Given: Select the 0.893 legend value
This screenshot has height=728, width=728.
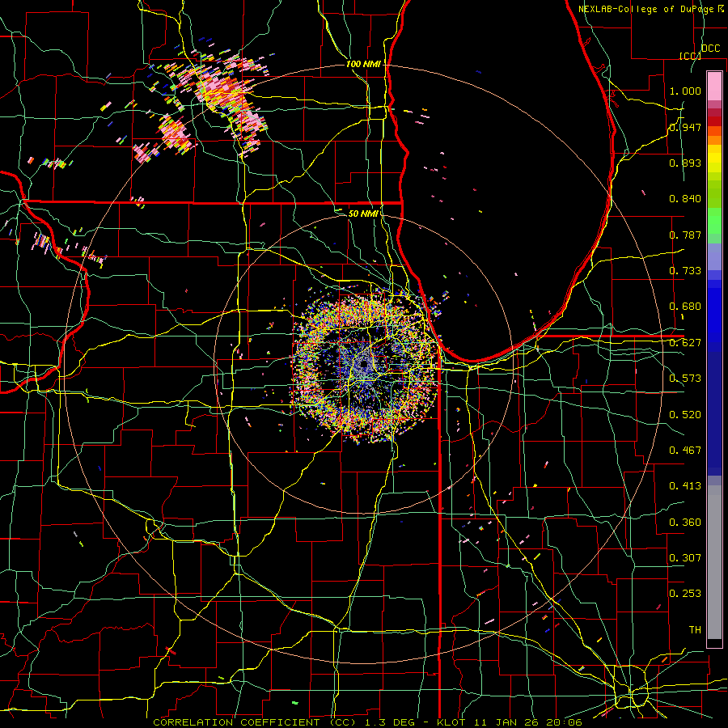Looking at the screenshot, I should click(685, 163).
